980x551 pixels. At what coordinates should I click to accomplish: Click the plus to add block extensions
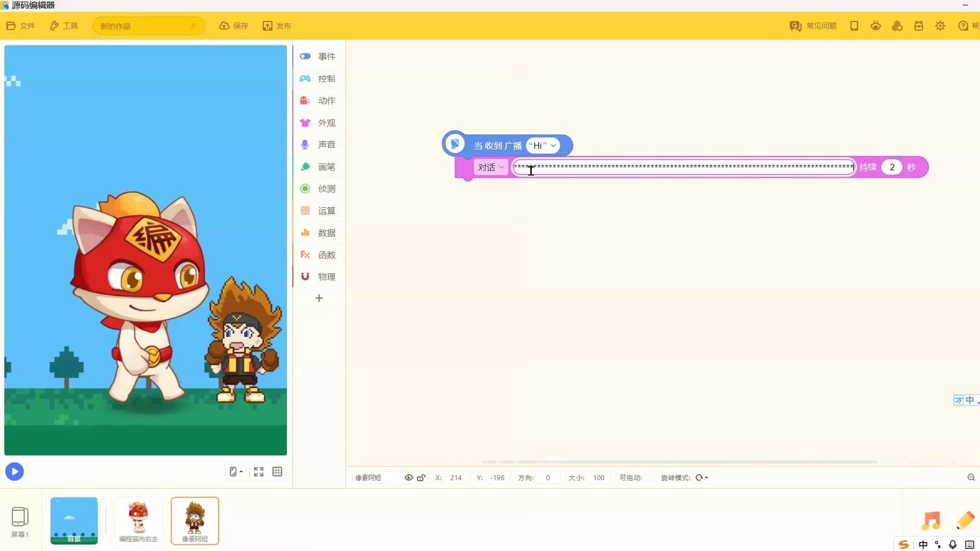tap(319, 298)
